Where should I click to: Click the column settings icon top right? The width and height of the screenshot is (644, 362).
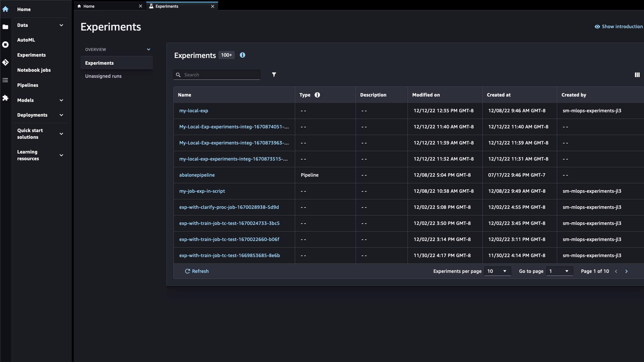tap(637, 74)
